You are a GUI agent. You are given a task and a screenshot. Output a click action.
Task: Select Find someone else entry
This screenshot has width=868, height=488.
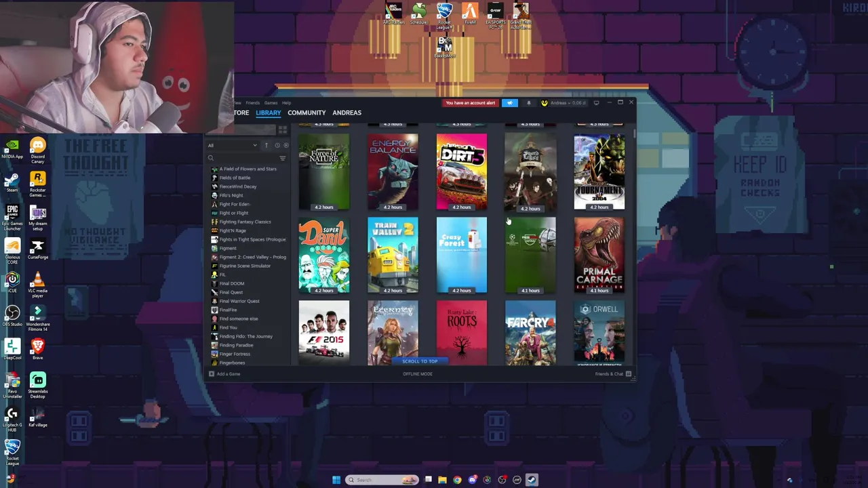click(x=238, y=319)
